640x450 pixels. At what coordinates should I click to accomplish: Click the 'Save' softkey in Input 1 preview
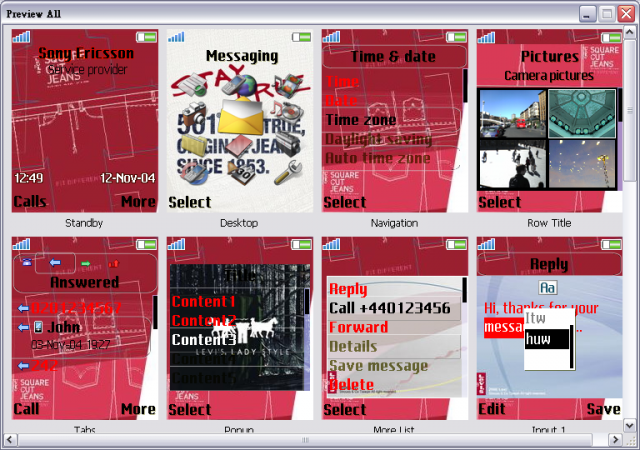click(604, 409)
